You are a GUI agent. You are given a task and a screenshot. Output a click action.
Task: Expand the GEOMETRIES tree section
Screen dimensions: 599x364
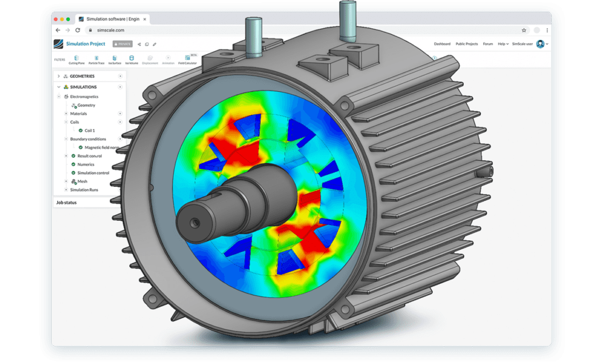[x=58, y=76]
